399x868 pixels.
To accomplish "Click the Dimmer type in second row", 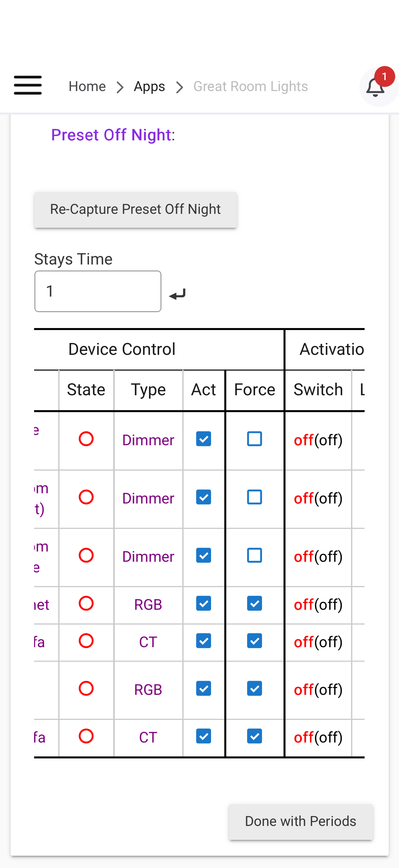I will (x=148, y=498).
